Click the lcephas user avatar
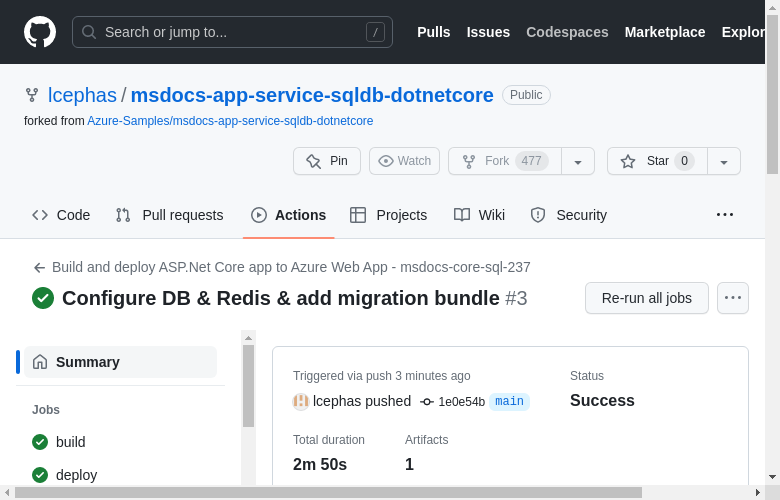780x500 pixels. (x=300, y=401)
